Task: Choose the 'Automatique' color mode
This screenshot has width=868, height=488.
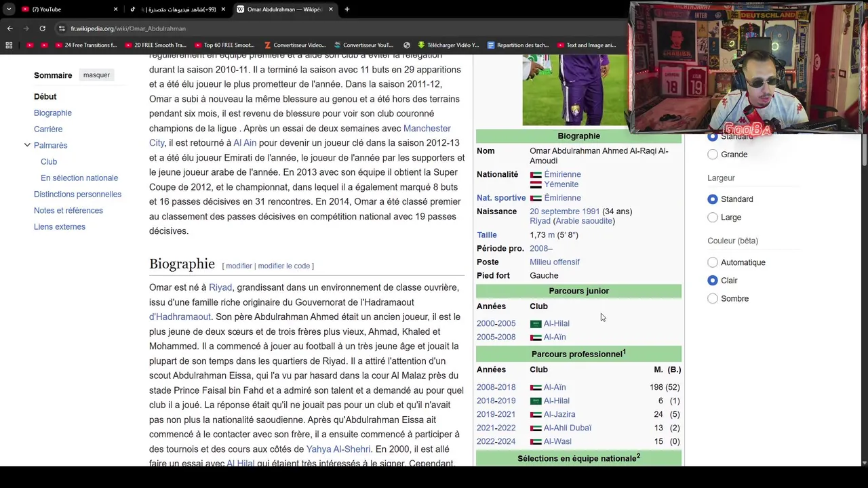Action: tap(713, 262)
